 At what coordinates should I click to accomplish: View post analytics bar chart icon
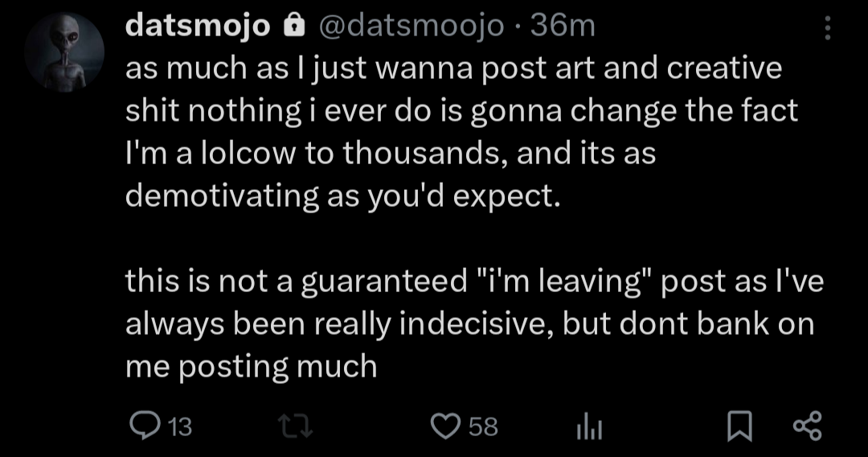click(x=589, y=425)
